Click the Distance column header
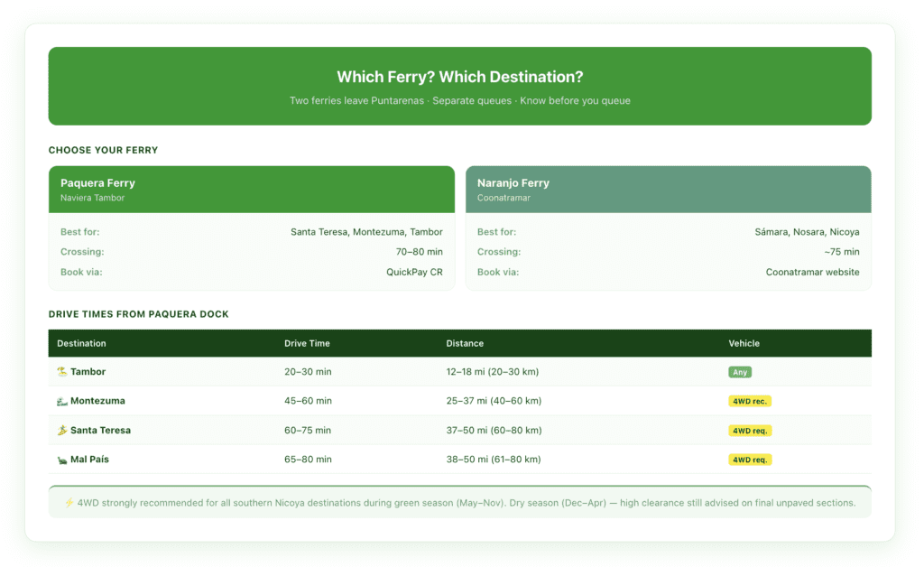Screen dimensions: 924x567 coord(465,343)
